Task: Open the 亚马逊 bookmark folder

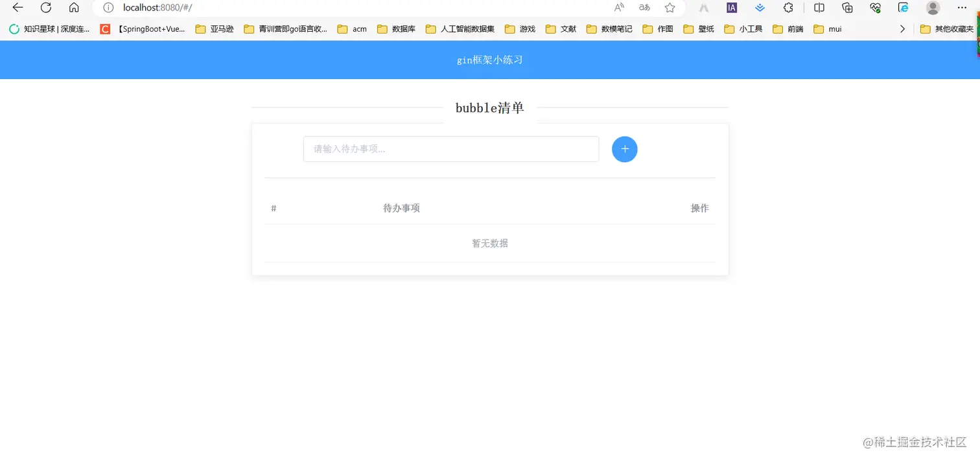Action: 215,29
